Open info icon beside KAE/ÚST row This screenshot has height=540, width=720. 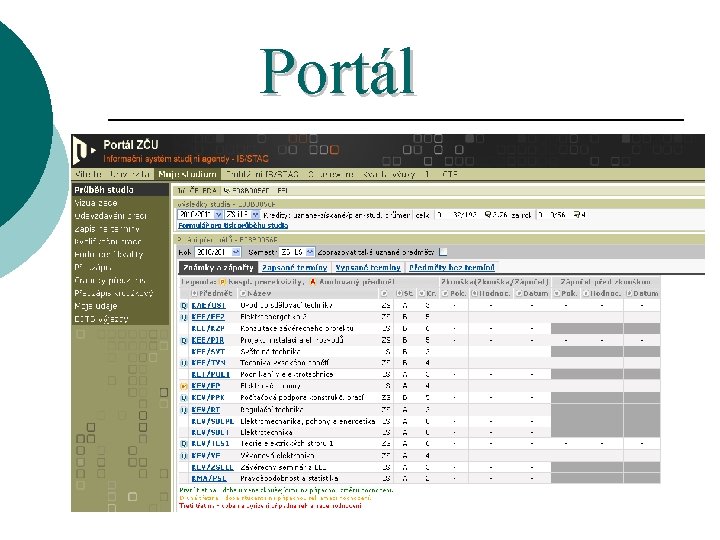click(x=184, y=306)
